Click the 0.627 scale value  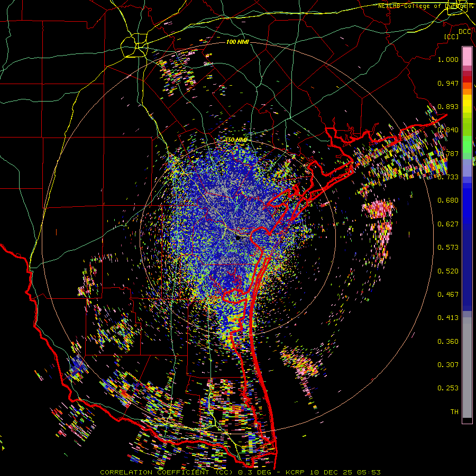(x=448, y=224)
